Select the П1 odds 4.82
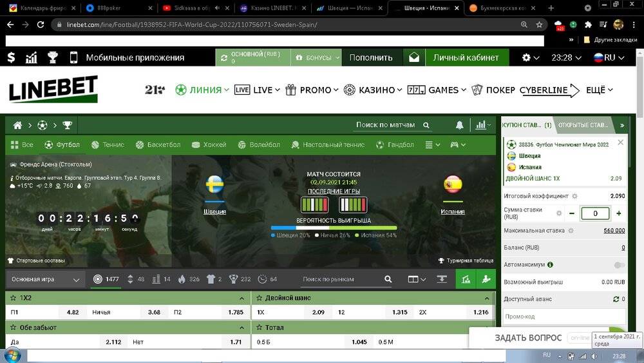 pos(73,312)
